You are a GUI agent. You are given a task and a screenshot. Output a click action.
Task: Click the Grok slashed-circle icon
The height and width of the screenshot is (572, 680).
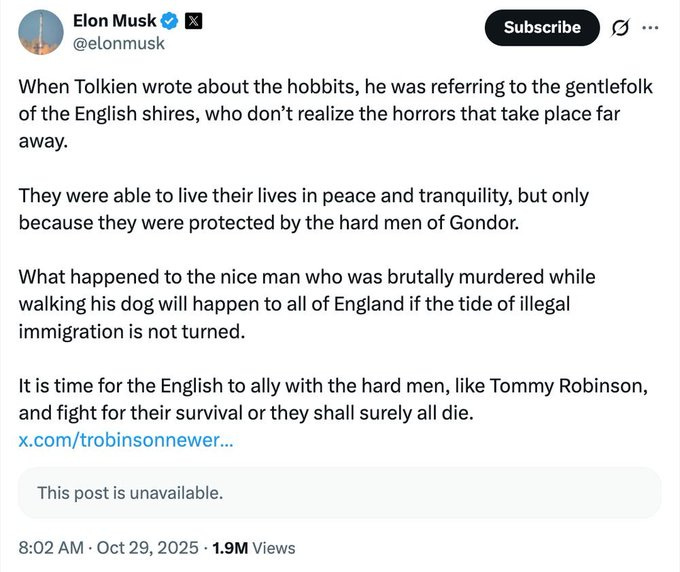point(621,28)
